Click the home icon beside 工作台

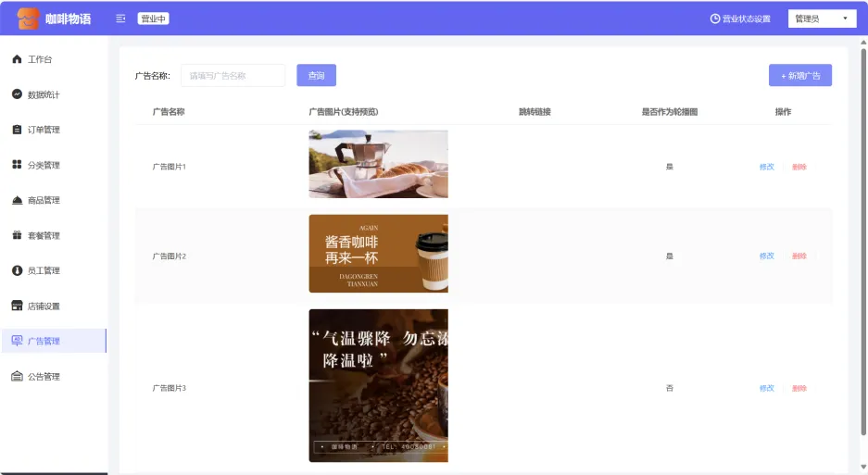click(17, 59)
